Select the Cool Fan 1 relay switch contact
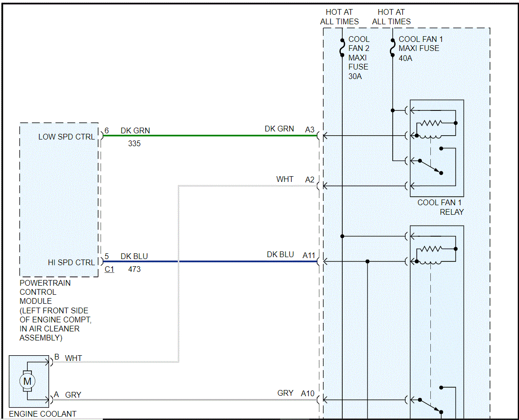This screenshot has width=519, height=420. point(430,167)
